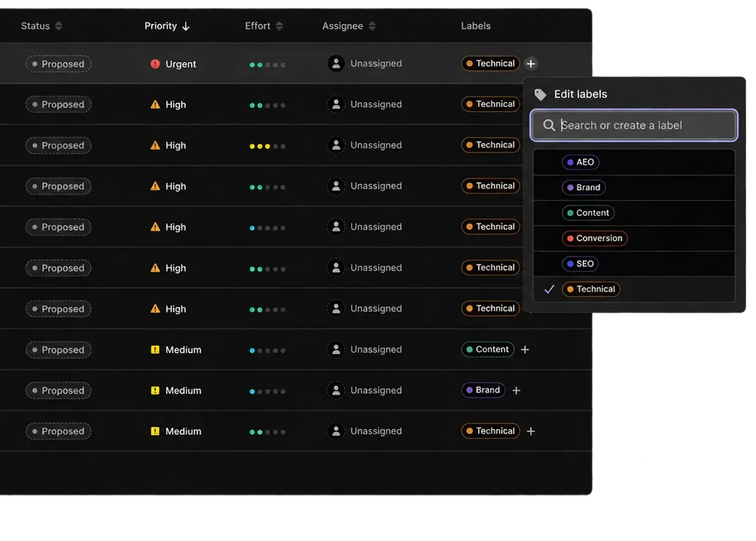The image size is (756, 541).
Task: Click Urgent priority text
Action: tap(181, 64)
